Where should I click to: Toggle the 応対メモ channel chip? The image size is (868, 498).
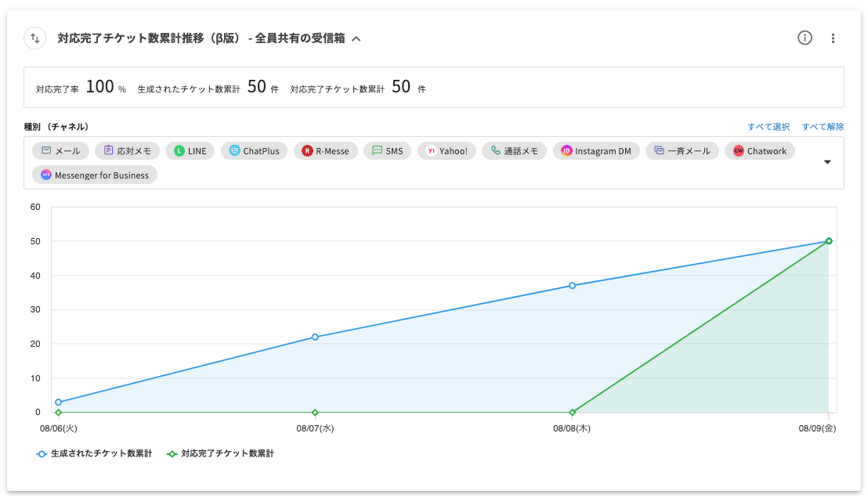[128, 151]
